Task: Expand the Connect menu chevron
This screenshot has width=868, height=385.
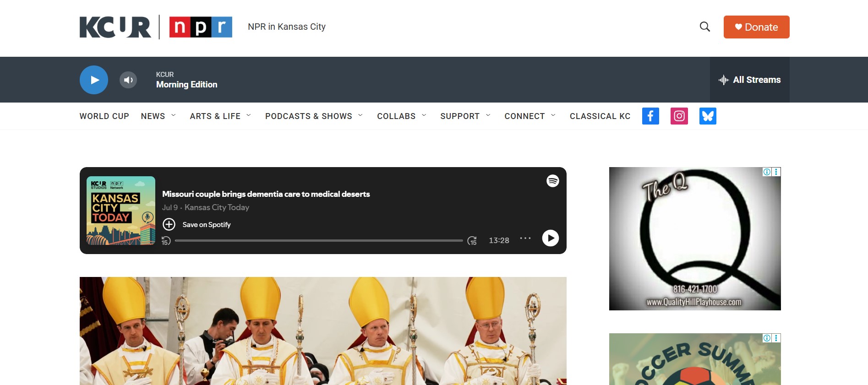Action: coord(553,116)
